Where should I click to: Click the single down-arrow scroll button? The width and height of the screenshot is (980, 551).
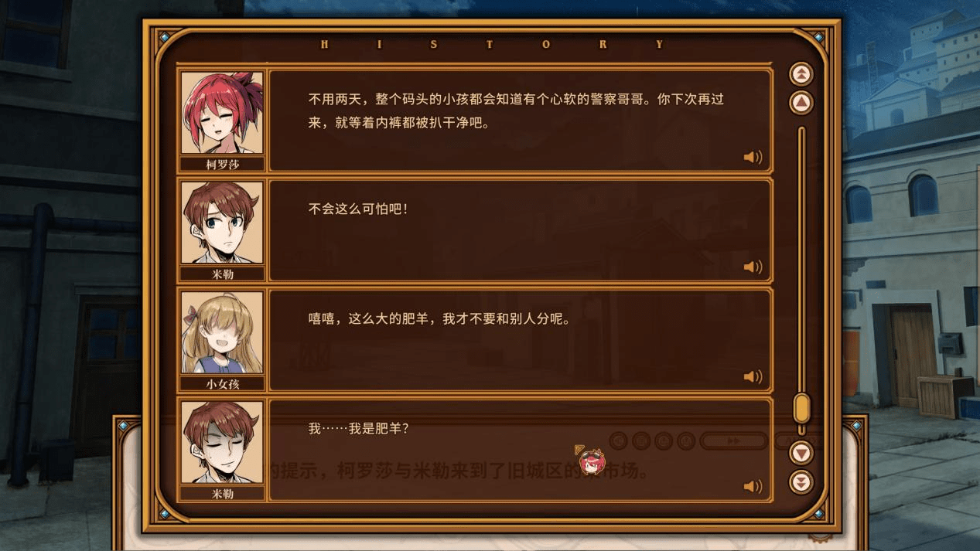[x=801, y=453]
